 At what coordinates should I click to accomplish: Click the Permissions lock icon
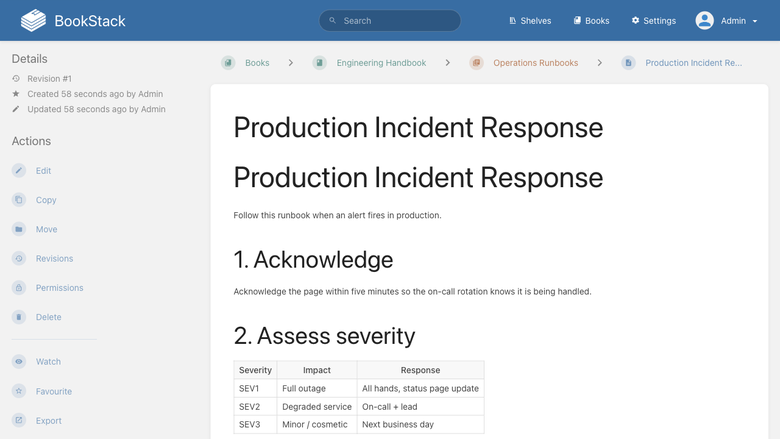[19, 287]
